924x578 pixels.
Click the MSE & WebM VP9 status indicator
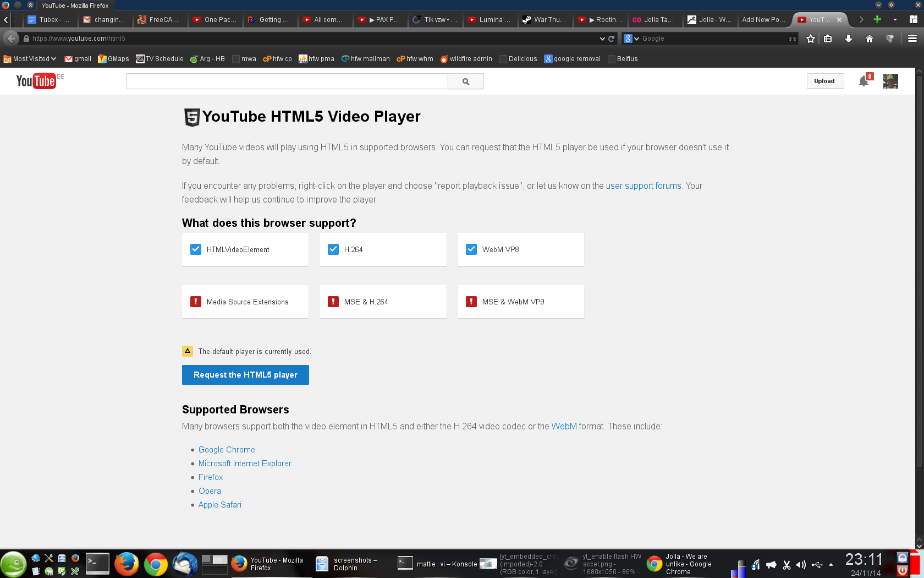[x=471, y=302]
